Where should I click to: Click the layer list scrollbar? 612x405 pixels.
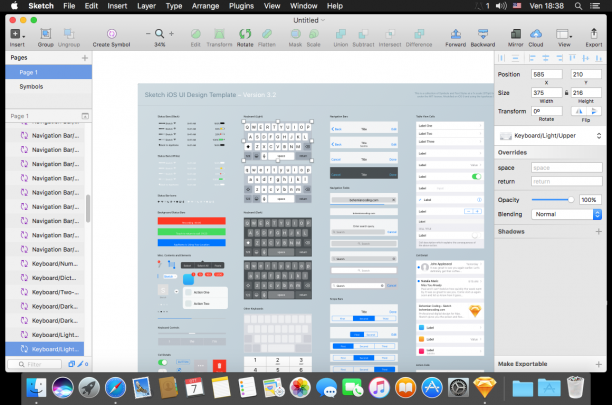tap(88, 208)
